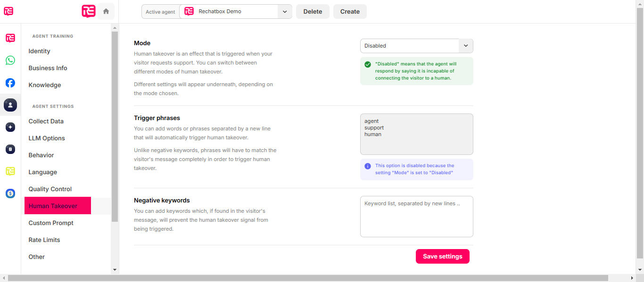644x282 pixels.
Task: Open the Facebook icon in the left rail
Action: [10, 83]
